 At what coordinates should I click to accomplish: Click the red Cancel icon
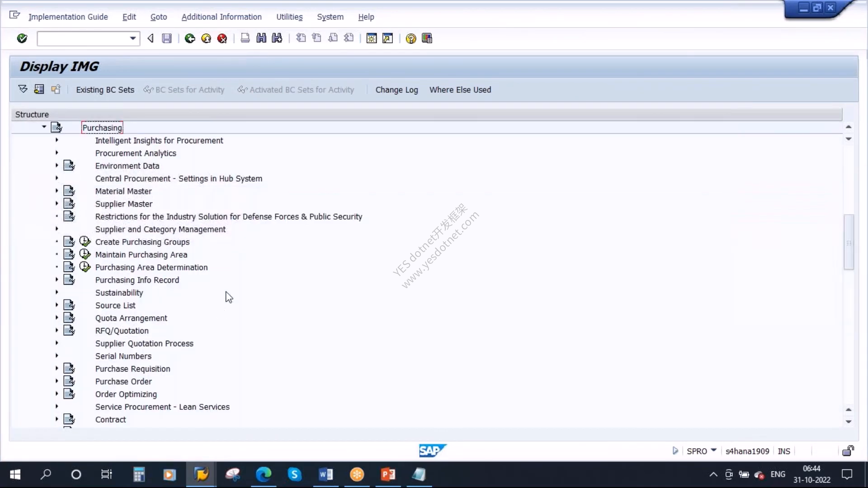(x=222, y=38)
